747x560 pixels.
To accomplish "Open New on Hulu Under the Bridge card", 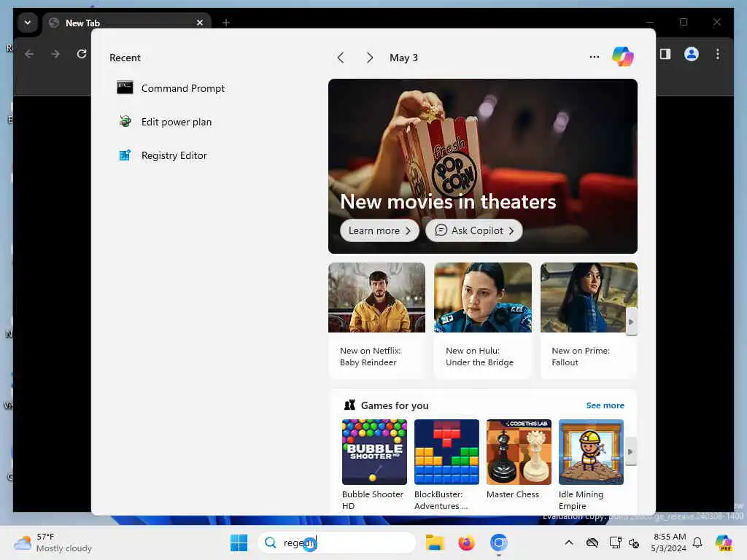I will click(483, 321).
